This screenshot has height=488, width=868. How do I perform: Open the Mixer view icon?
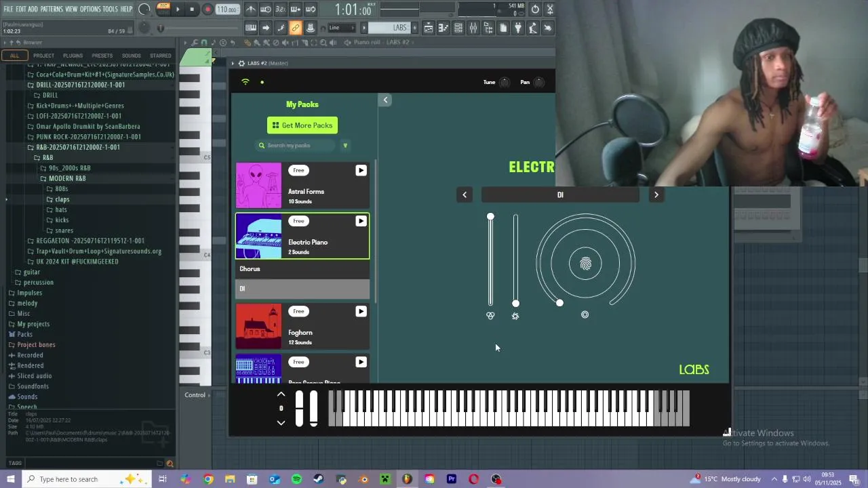click(x=473, y=28)
